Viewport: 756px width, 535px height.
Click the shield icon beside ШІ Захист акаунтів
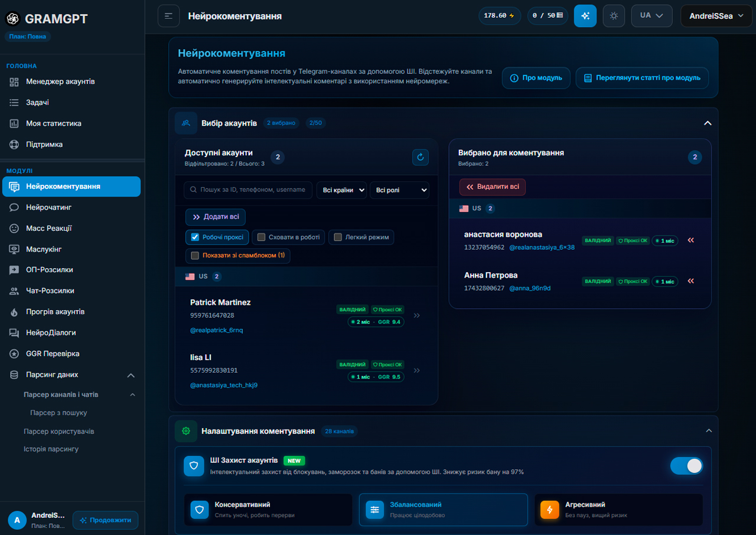[194, 465]
